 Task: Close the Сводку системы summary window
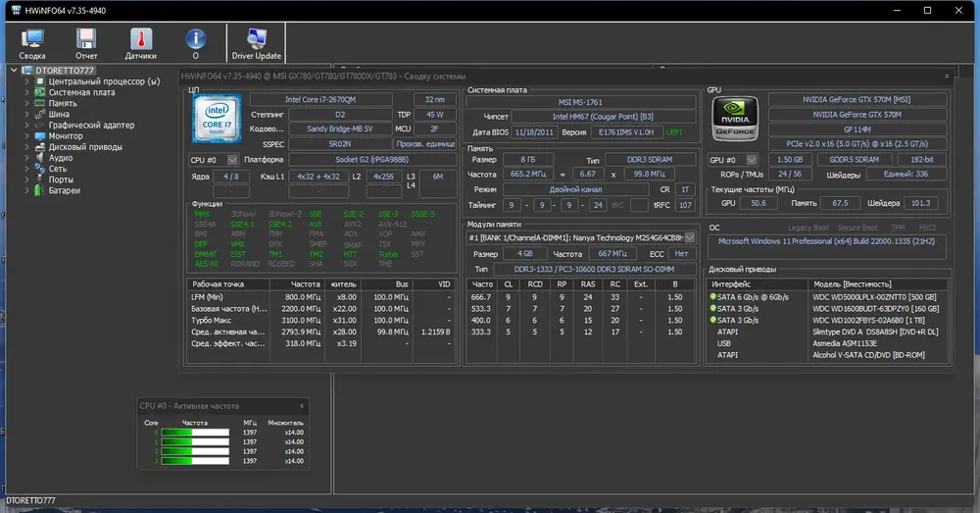[x=947, y=76]
